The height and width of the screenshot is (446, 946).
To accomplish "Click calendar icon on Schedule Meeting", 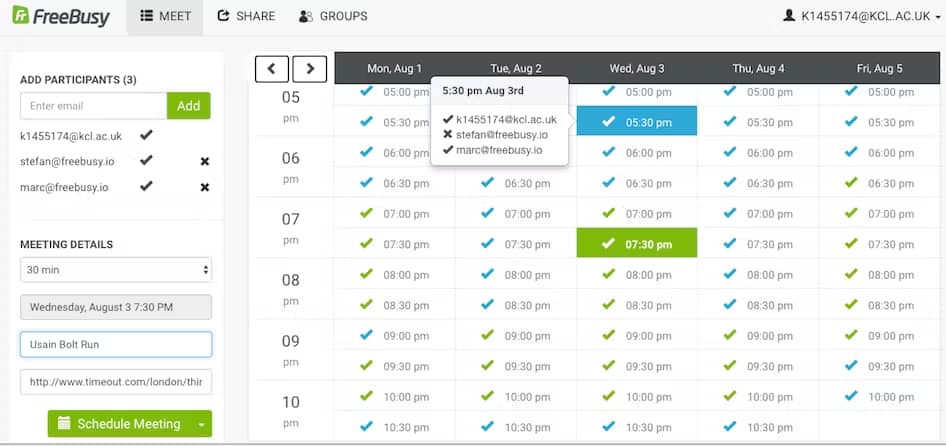I will coord(64,424).
